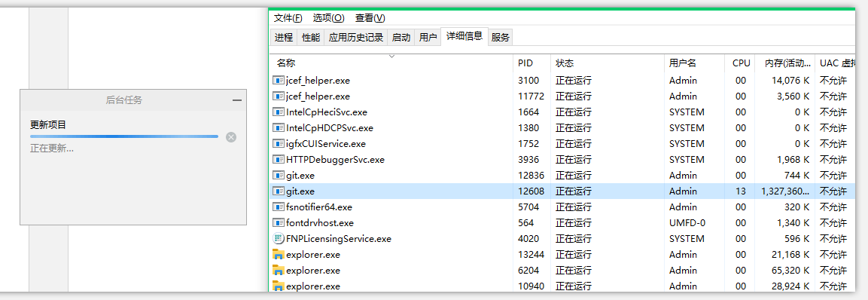This screenshot has height=300, width=868.
Task: Click the PID value 12608
Action: 531,191
